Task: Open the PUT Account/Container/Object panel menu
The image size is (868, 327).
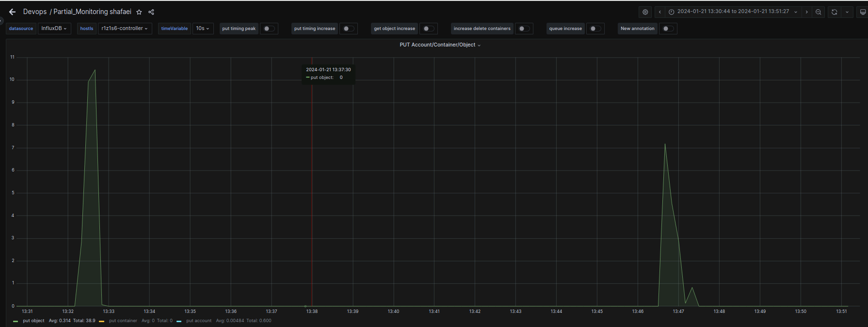Action: (x=440, y=45)
